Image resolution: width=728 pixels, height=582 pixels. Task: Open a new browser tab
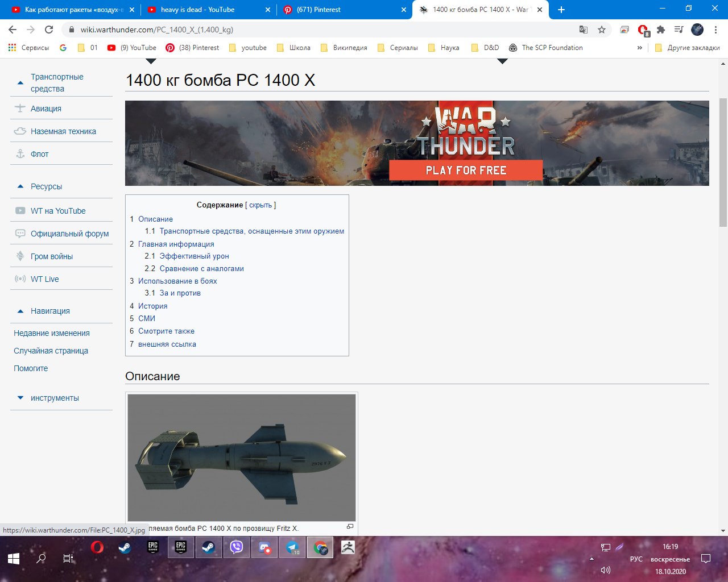coord(561,10)
